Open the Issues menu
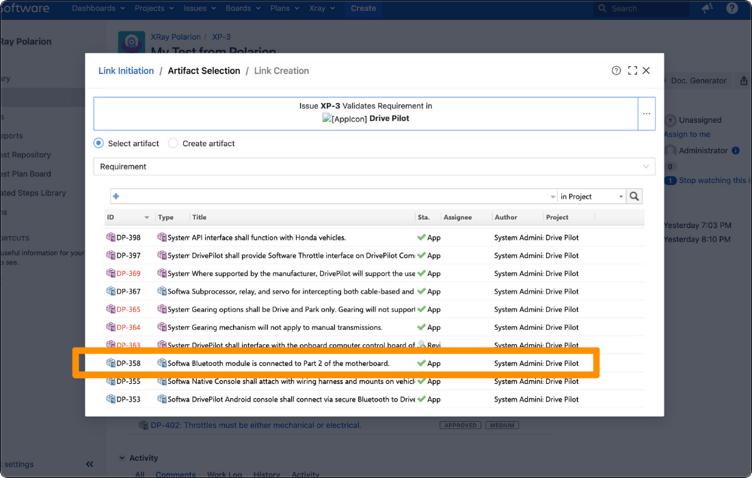 click(200, 8)
